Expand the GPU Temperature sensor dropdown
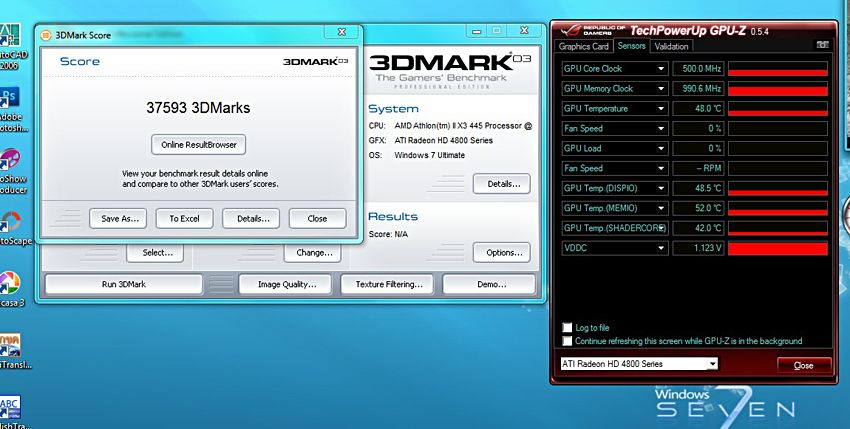Screen dimensions: 850x429 tap(661, 108)
